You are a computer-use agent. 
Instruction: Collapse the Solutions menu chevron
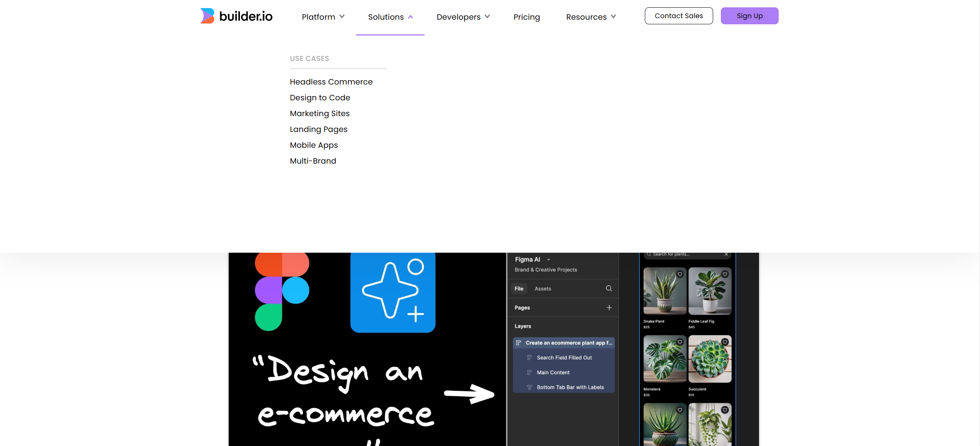click(x=410, y=17)
